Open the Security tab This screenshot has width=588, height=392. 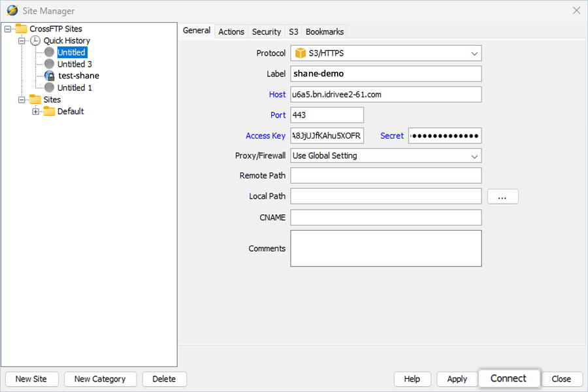(x=267, y=32)
